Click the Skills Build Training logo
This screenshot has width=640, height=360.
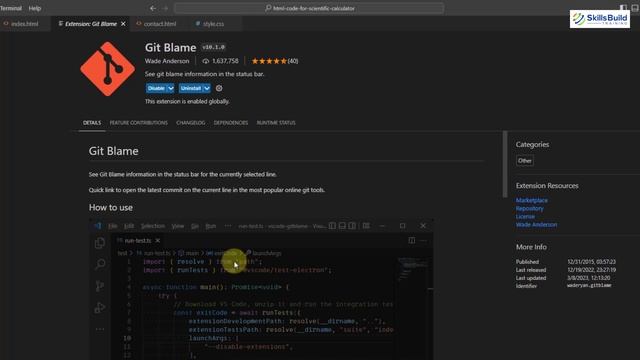(x=600, y=19)
